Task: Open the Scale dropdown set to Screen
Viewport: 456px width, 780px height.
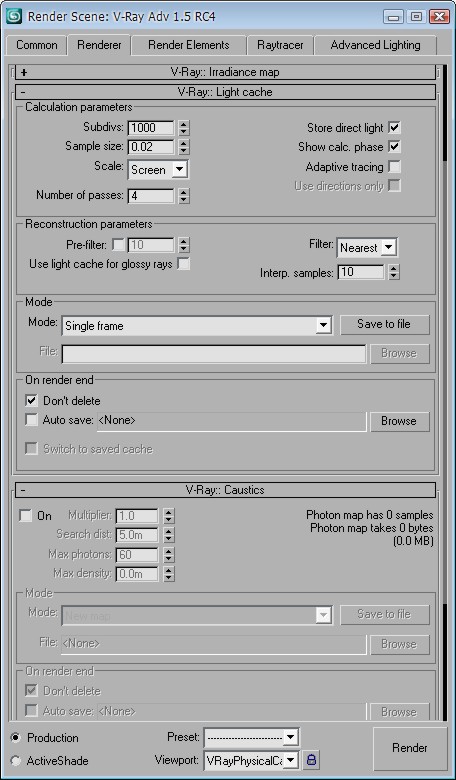Action: [158, 170]
